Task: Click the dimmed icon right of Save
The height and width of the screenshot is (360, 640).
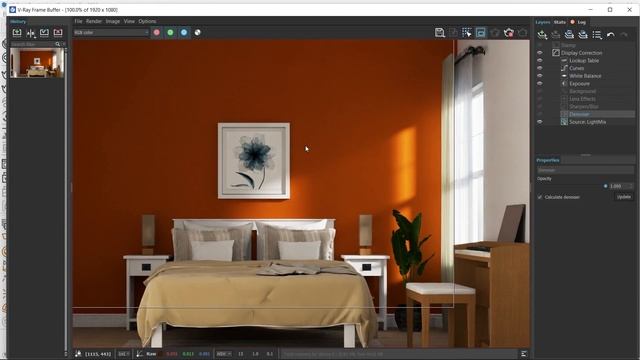Action: 453,33
